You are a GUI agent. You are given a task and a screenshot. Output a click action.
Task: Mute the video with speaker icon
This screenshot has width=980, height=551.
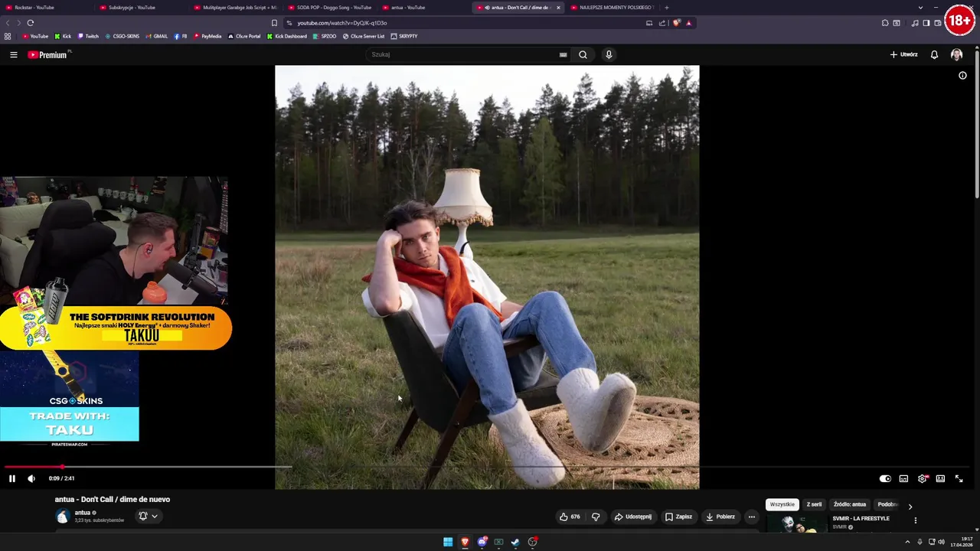(31, 478)
